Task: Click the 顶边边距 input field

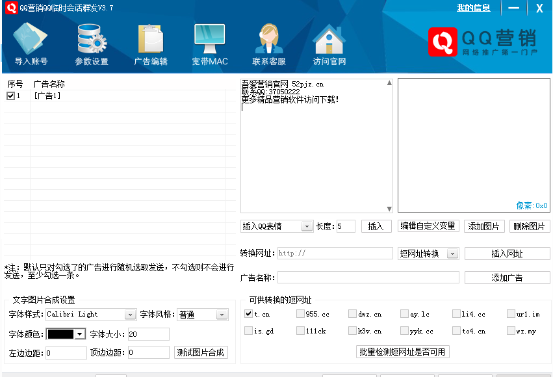Action: coord(148,352)
